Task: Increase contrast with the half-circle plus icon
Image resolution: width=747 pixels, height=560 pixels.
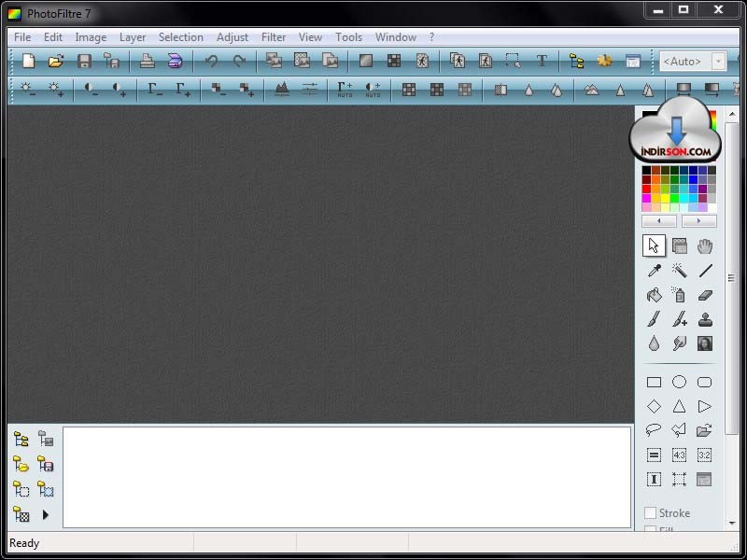Action: point(120,89)
